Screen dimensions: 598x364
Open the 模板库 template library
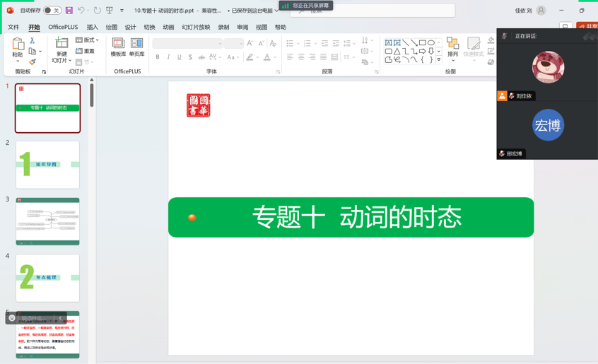(x=118, y=47)
